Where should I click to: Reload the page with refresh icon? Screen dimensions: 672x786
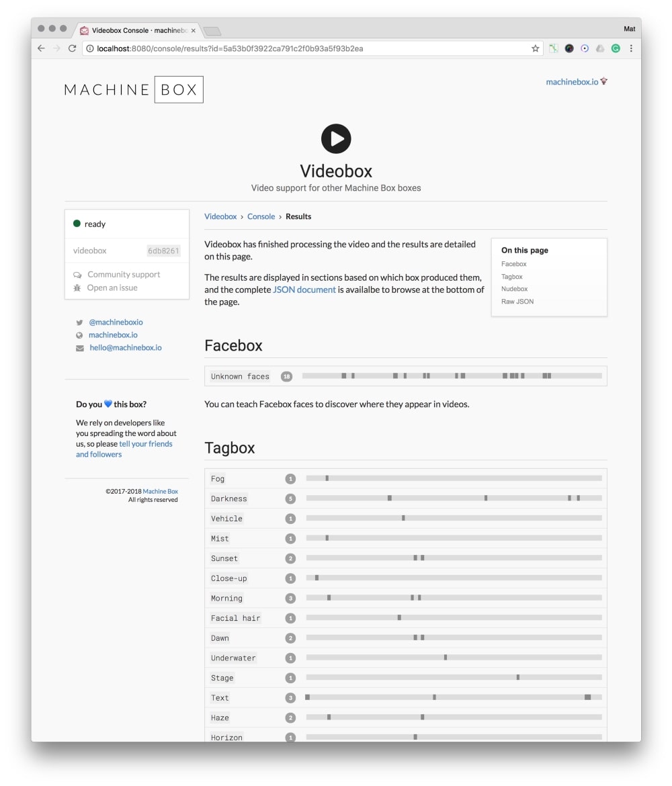tap(72, 48)
